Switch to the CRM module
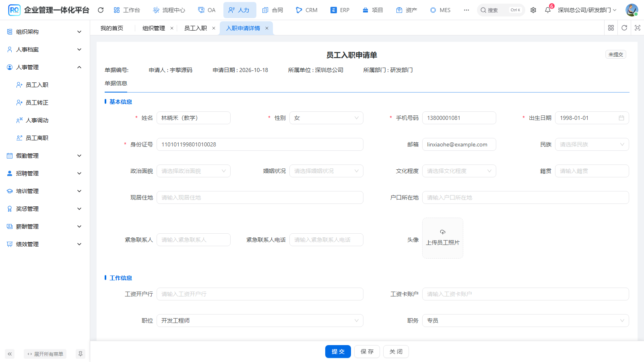 coord(307,10)
